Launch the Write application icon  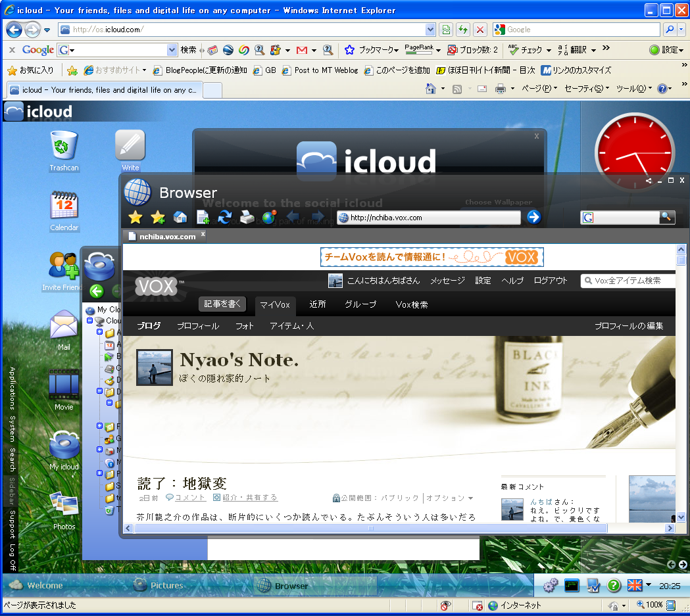pyautogui.click(x=130, y=151)
